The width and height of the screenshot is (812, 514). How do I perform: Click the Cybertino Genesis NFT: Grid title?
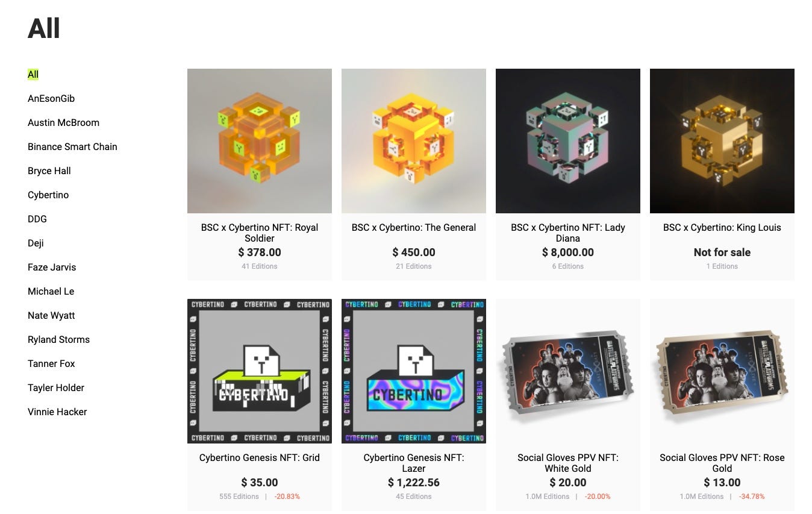pyautogui.click(x=260, y=457)
